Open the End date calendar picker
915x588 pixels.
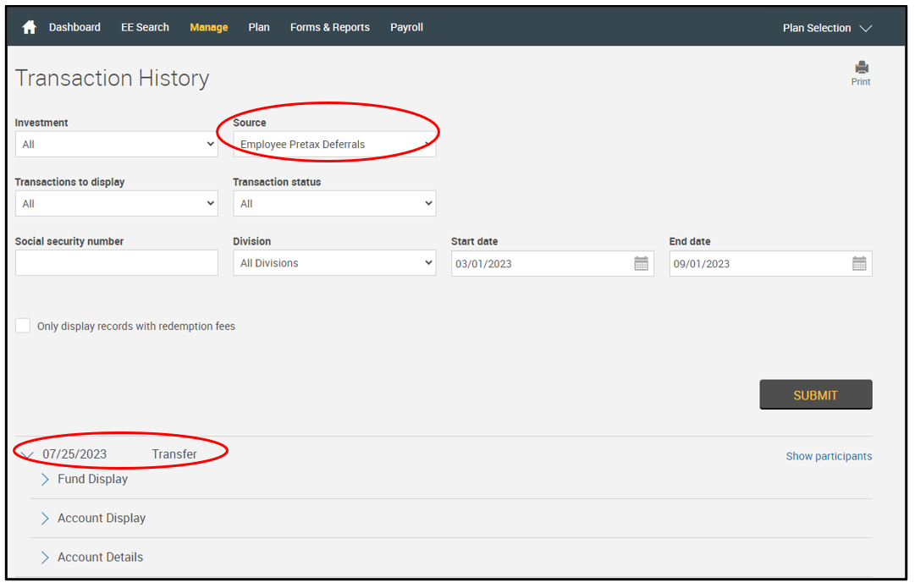[x=859, y=264]
